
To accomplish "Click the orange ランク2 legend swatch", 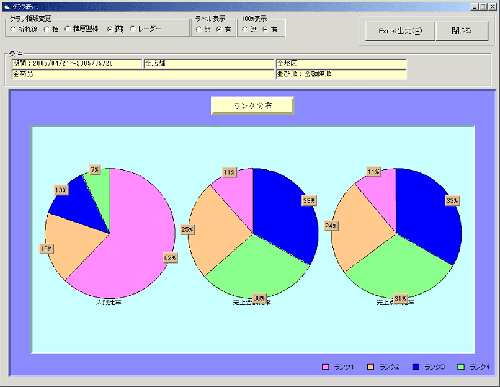I will coord(370,367).
